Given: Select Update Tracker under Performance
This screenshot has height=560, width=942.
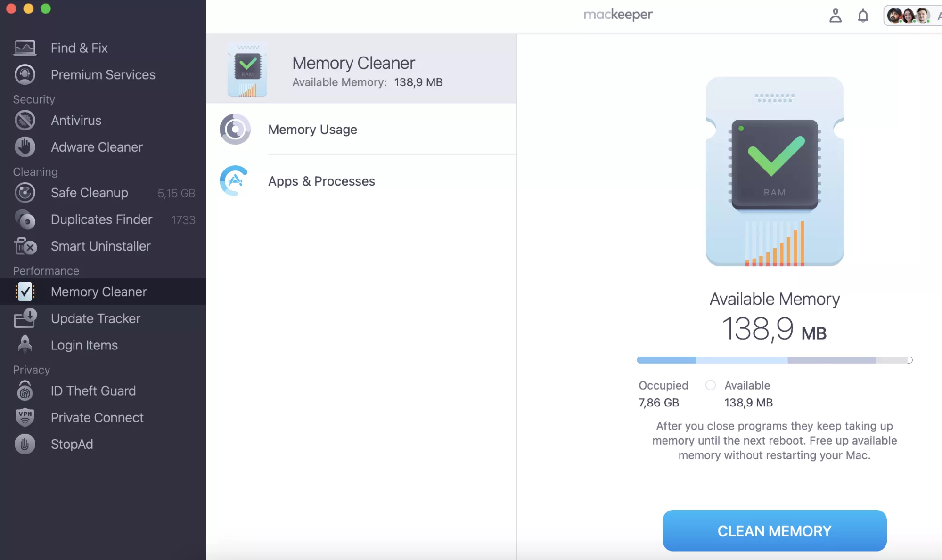Looking at the screenshot, I should 96,318.
